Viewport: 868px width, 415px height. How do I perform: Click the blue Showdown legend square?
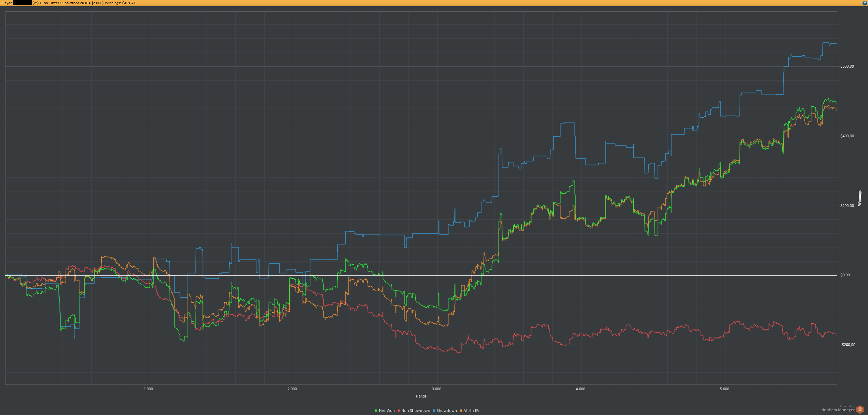coord(434,411)
